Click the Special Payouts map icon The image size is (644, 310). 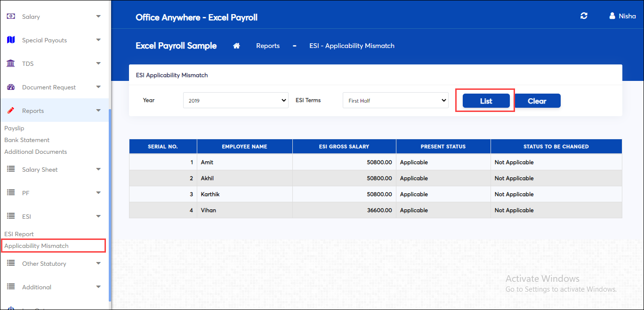[x=11, y=40]
